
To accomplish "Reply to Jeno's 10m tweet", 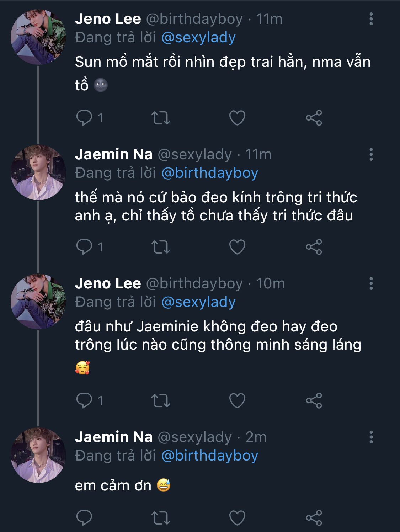I will 84,400.
